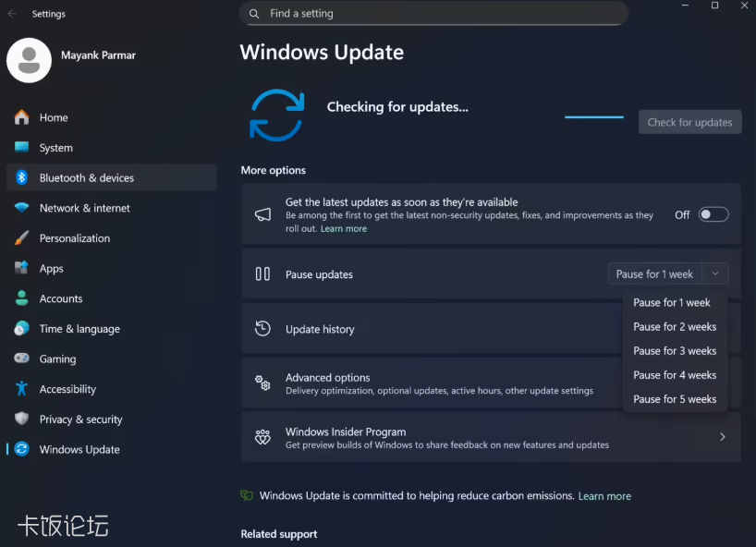
Task: Click the Check for updates button
Action: click(690, 122)
